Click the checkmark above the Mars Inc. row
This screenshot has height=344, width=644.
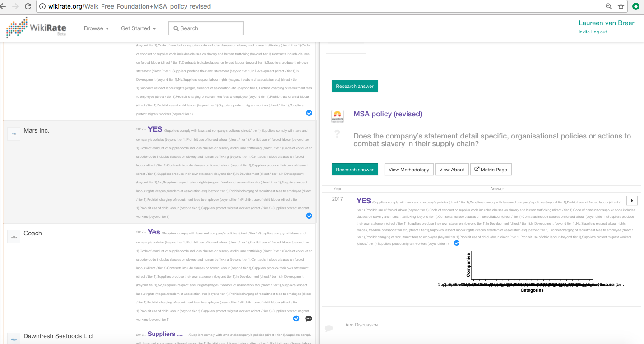pos(309,113)
